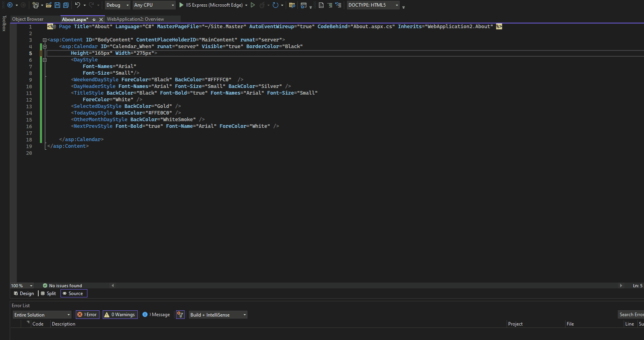The height and width of the screenshot is (340, 644).
Task: Switch to Split view
Action: coord(48,293)
